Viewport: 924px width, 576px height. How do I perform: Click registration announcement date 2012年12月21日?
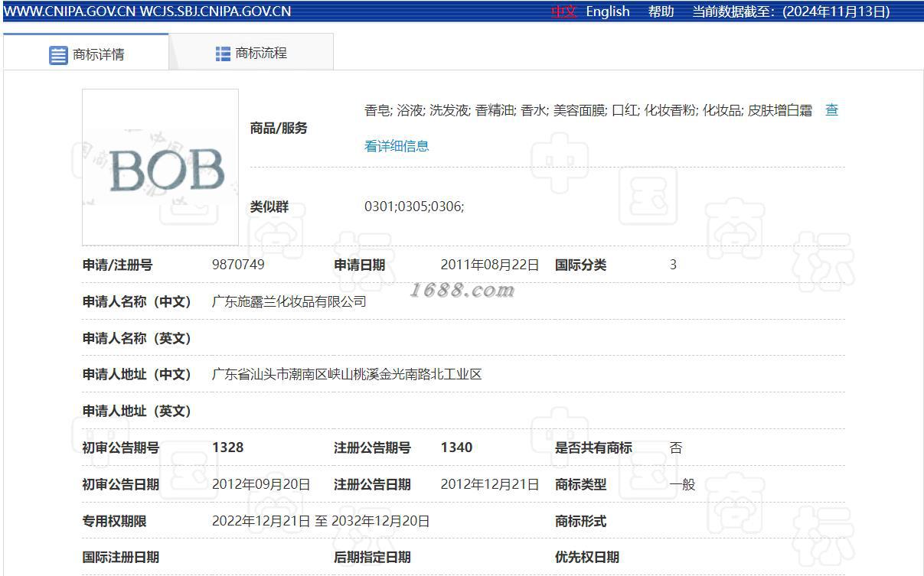(490, 484)
